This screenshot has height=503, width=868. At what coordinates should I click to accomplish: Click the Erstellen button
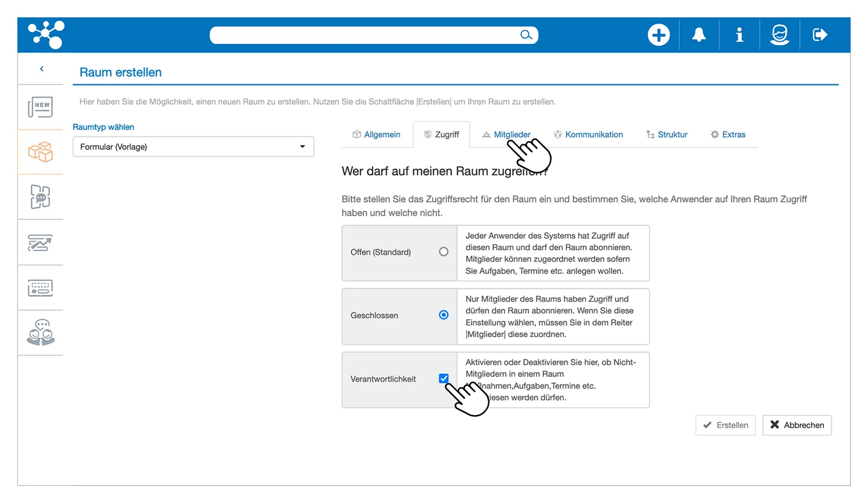click(x=726, y=425)
